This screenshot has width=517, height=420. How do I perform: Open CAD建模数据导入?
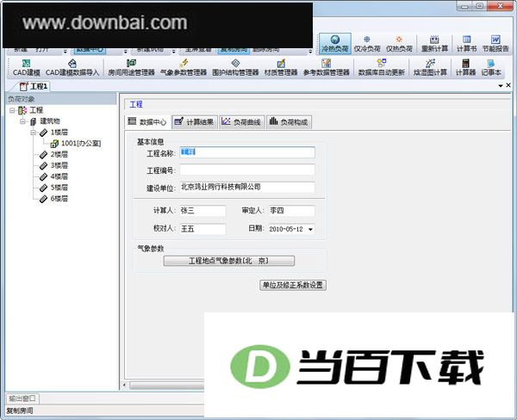[72, 67]
